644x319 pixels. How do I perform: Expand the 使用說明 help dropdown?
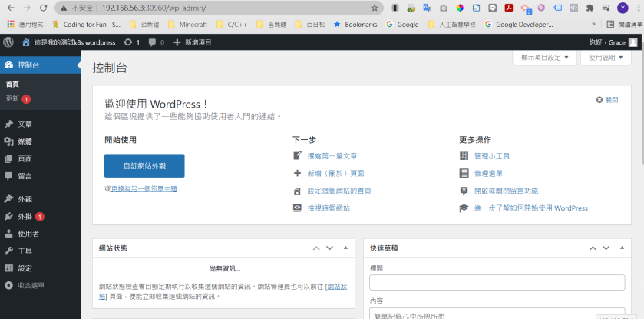coord(605,58)
